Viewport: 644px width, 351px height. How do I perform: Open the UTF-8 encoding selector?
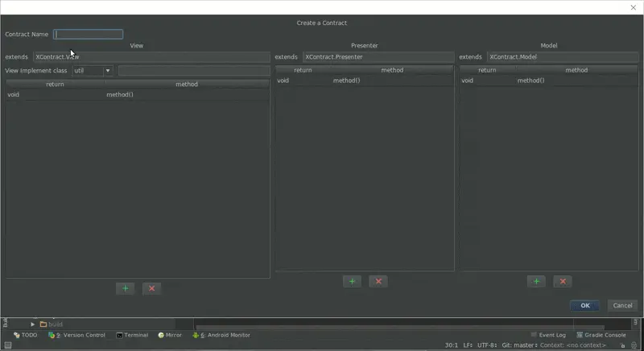point(487,345)
